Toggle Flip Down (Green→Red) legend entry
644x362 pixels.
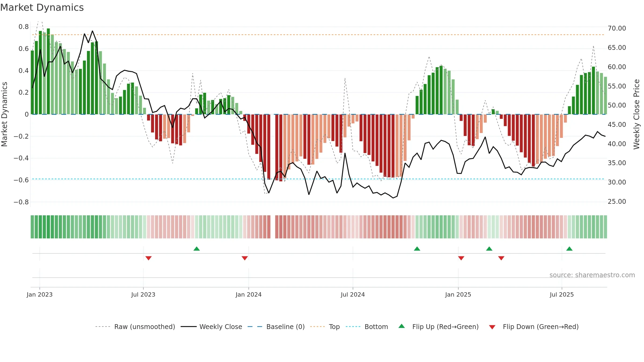coord(533,327)
